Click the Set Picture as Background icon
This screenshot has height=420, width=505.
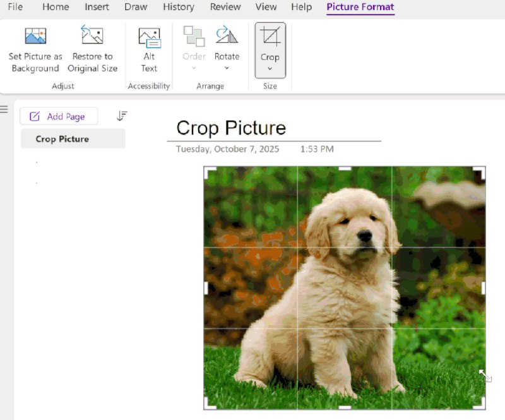pyautogui.click(x=35, y=36)
